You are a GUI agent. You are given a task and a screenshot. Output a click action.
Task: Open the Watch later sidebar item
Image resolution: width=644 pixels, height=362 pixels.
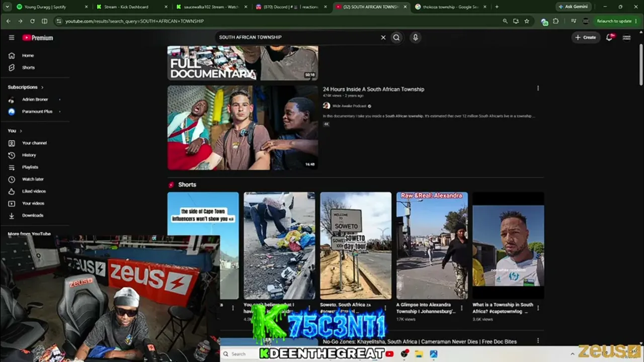tap(33, 179)
